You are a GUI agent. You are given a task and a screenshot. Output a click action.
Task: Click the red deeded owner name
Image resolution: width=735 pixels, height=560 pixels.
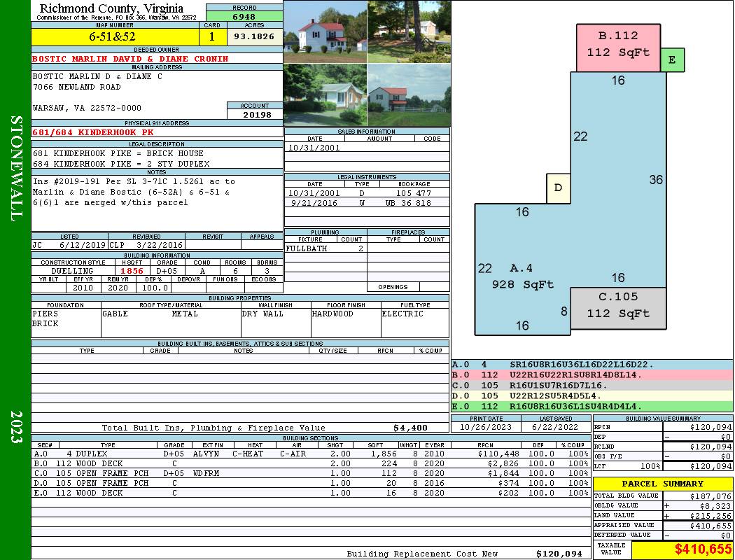tap(130, 59)
